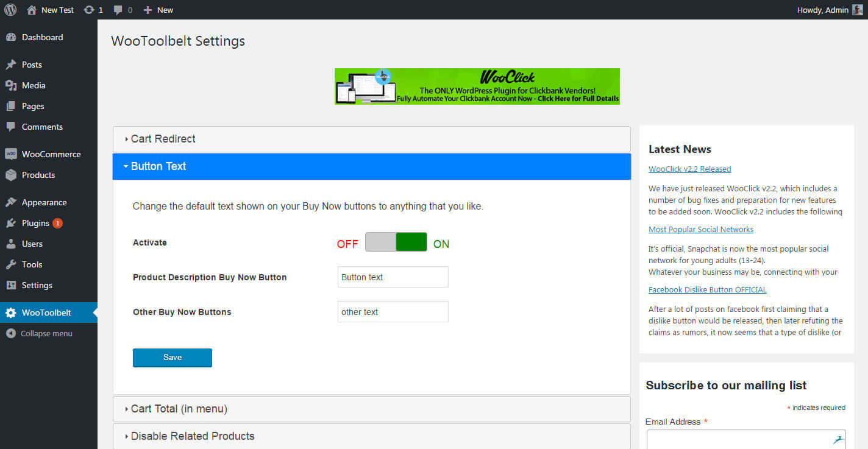Open the Appearance menu item
The image size is (868, 449).
click(x=49, y=202)
